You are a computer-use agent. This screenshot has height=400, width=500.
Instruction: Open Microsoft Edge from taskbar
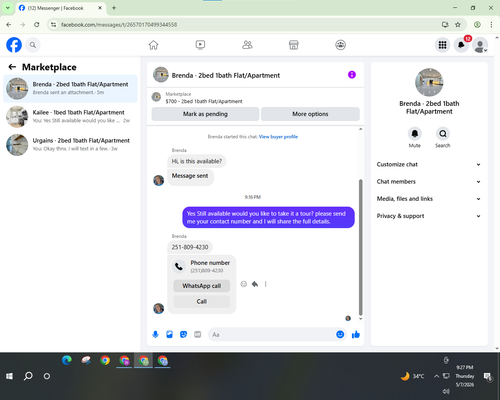click(67, 360)
